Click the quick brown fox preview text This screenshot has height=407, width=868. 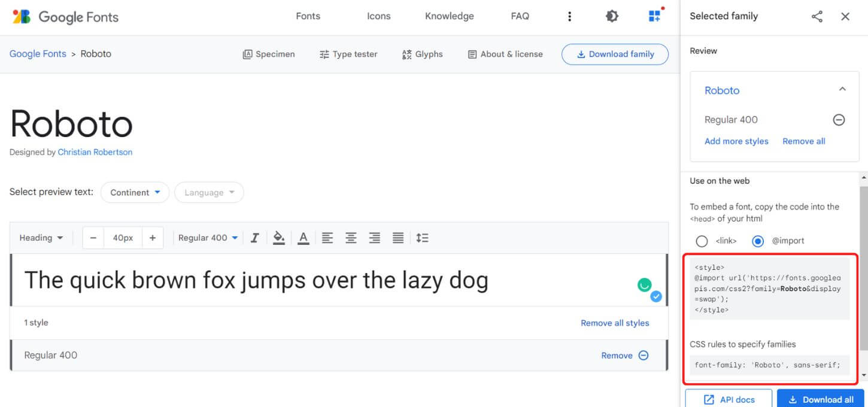coord(256,280)
